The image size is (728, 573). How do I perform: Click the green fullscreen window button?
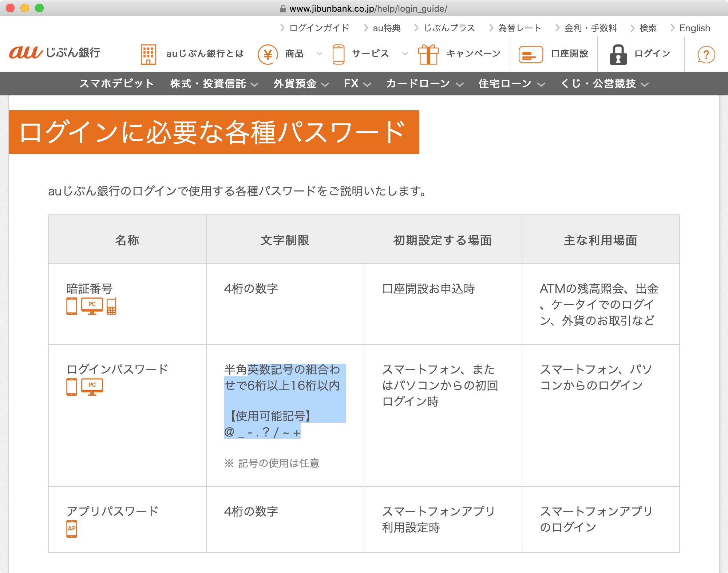39,8
